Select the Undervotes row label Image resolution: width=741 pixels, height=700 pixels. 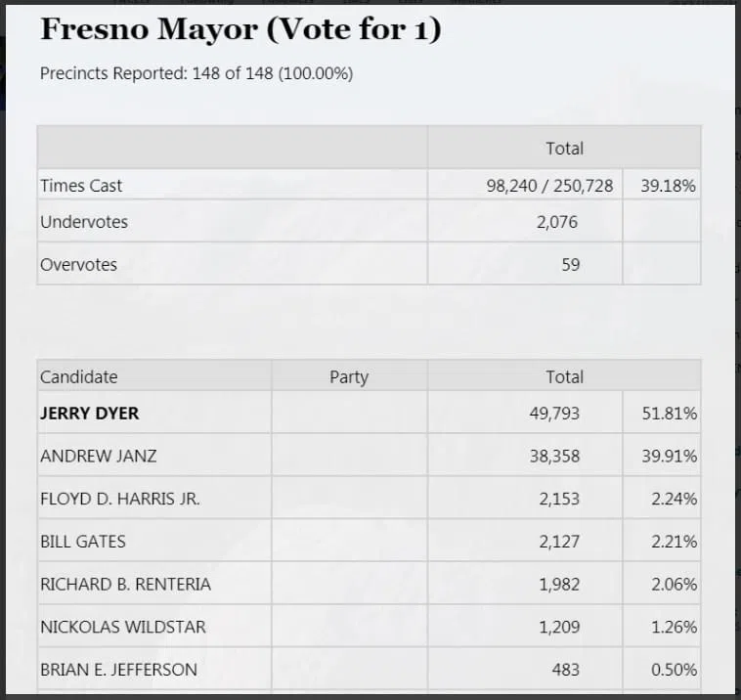84,222
